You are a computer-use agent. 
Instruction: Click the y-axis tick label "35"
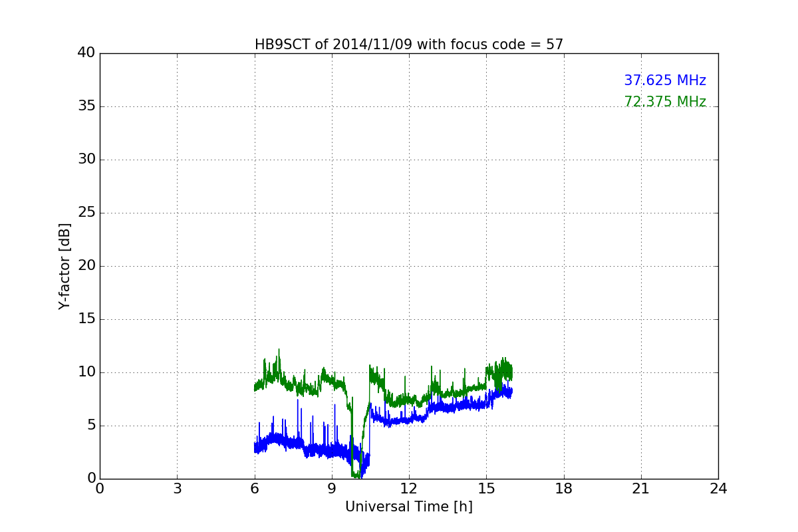pyautogui.click(x=86, y=106)
